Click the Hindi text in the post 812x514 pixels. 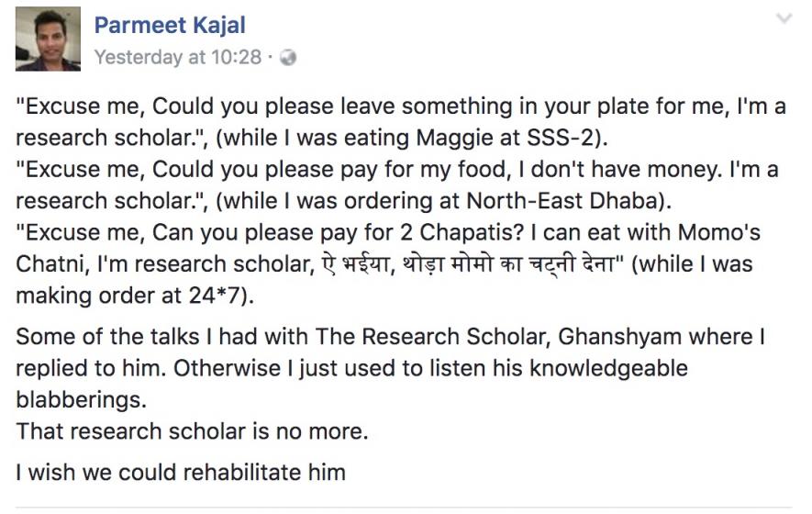click(x=458, y=264)
